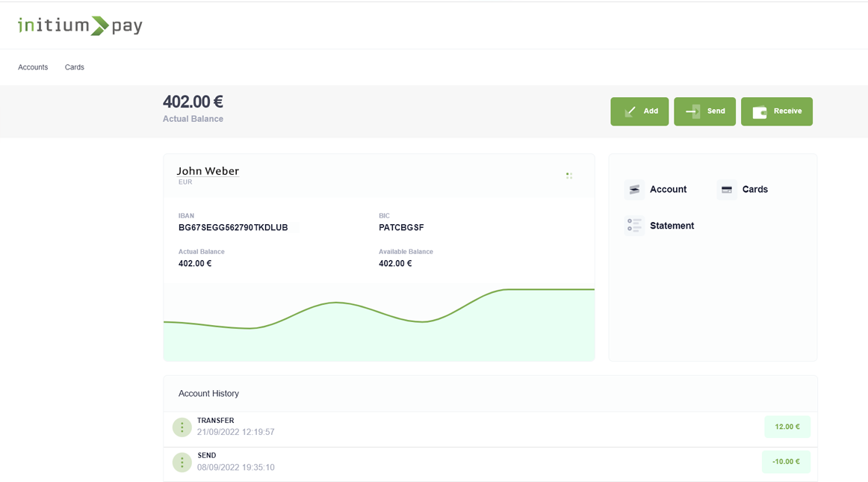Click the Statement list icon
This screenshot has width=868, height=482.
tap(634, 226)
